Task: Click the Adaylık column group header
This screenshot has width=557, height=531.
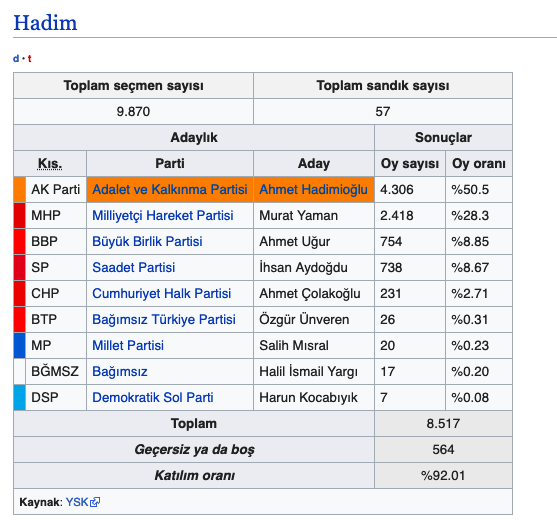Action: click(194, 137)
